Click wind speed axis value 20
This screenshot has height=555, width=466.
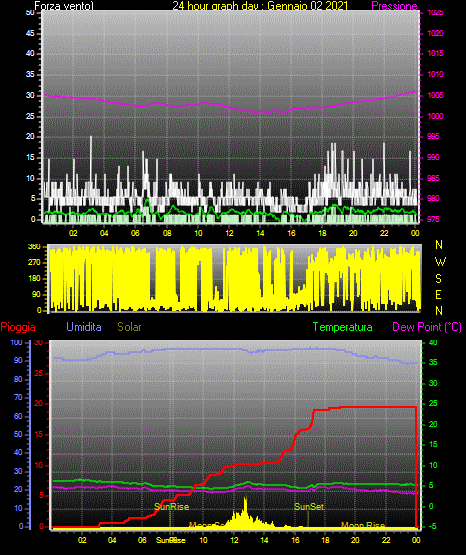click(30, 136)
